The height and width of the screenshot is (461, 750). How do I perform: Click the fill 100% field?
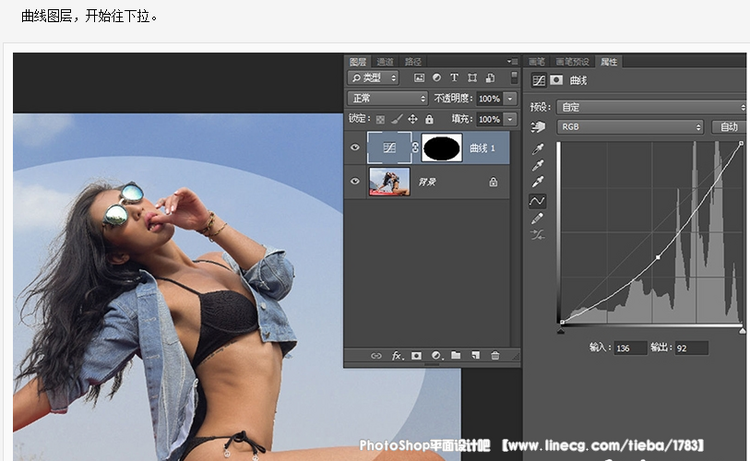pyautogui.click(x=489, y=119)
